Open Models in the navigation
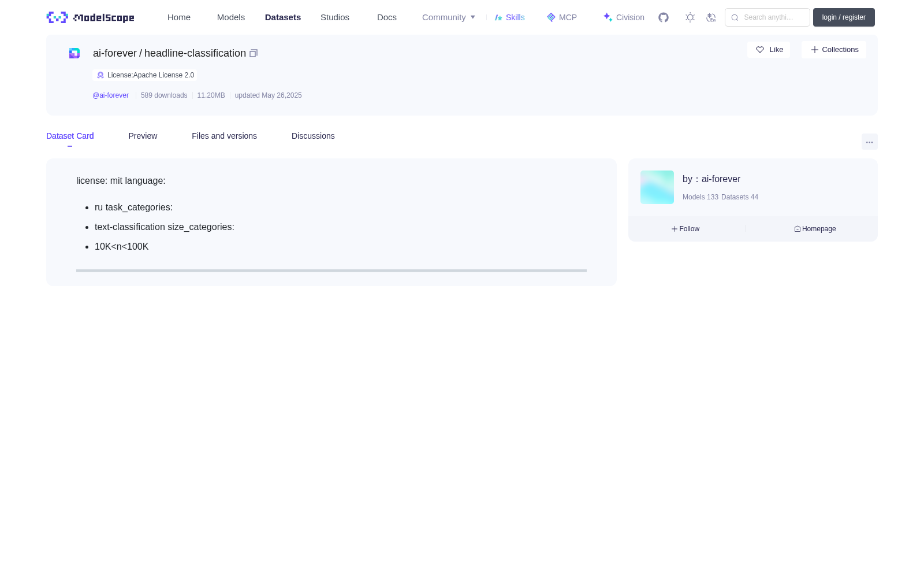924x578 pixels. tap(231, 17)
